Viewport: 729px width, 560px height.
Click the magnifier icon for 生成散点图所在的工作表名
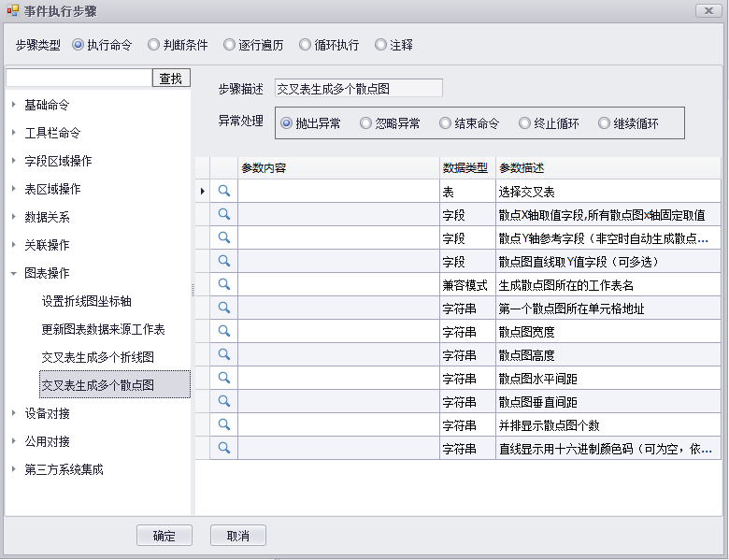click(224, 284)
